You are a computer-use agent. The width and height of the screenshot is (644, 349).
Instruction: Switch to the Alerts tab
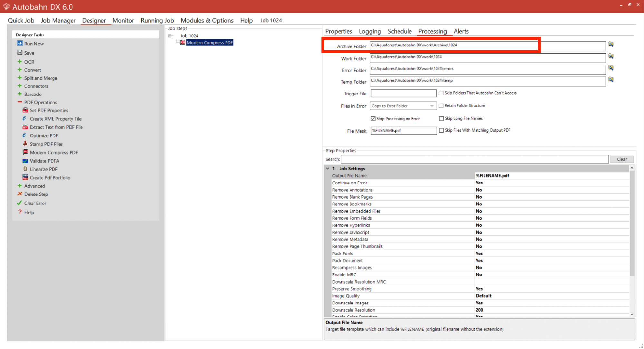[461, 31]
